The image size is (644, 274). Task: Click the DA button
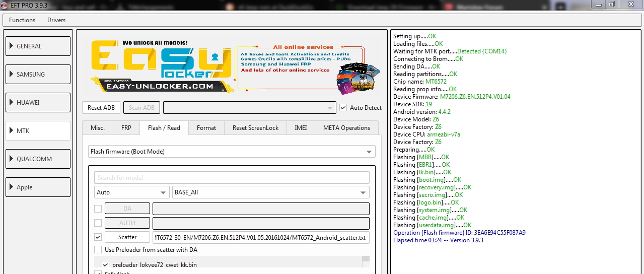pos(127,209)
